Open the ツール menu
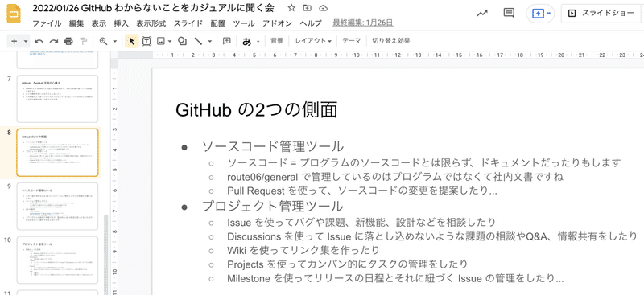The height and width of the screenshot is (295, 644). pyautogui.click(x=244, y=23)
